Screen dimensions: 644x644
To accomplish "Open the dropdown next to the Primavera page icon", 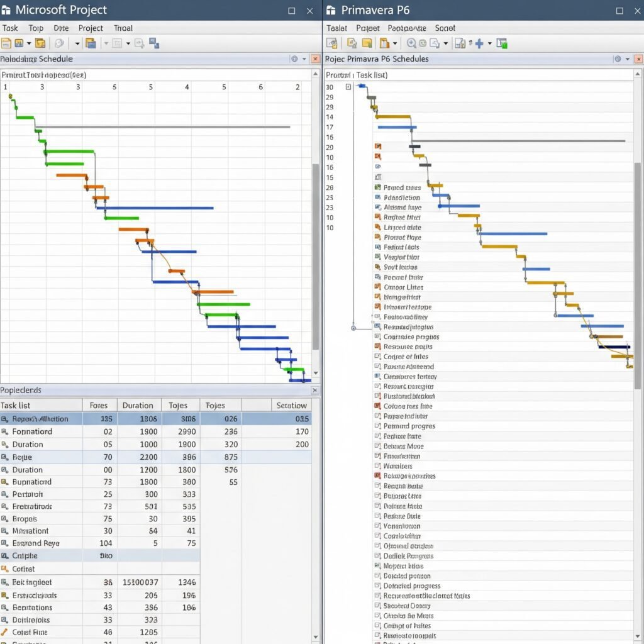I will click(x=446, y=43).
